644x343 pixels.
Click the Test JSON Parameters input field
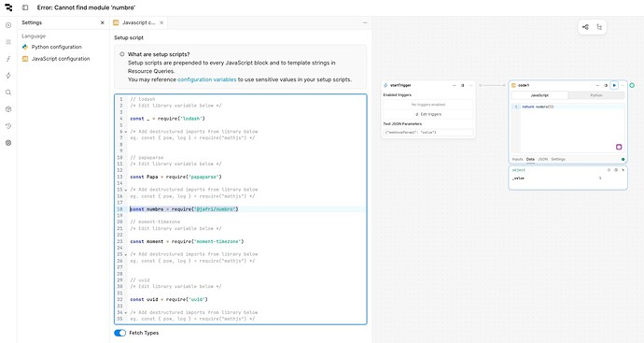click(x=428, y=133)
